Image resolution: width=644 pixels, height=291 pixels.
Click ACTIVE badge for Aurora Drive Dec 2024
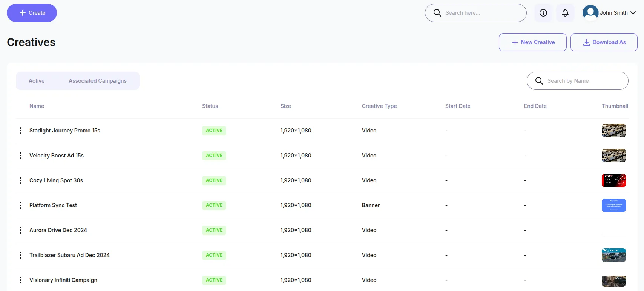214,230
